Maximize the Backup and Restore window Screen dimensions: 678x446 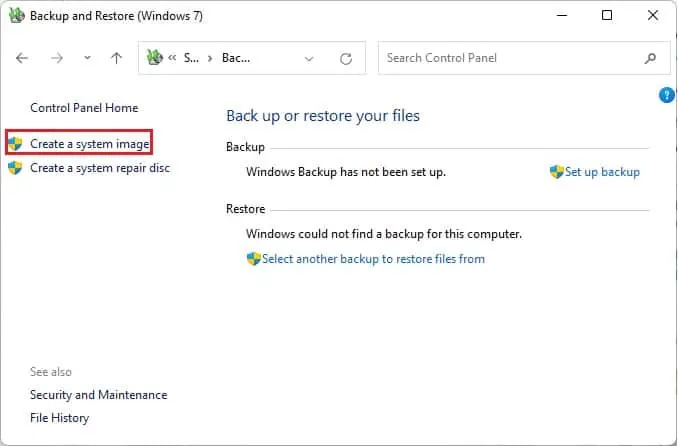pyautogui.click(x=607, y=16)
